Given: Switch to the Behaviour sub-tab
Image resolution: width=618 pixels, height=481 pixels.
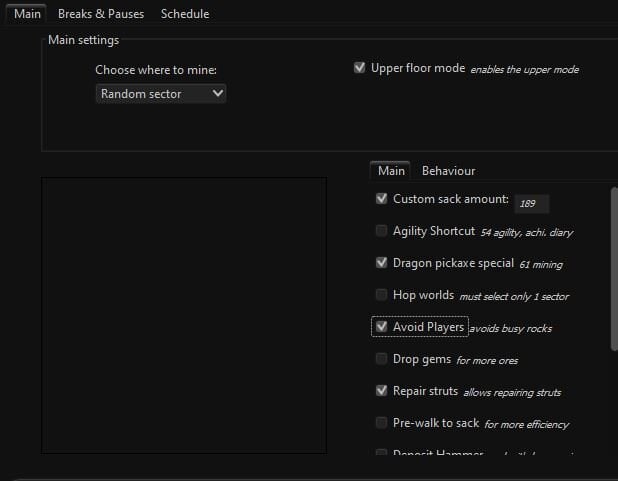Looking at the screenshot, I should (448, 171).
